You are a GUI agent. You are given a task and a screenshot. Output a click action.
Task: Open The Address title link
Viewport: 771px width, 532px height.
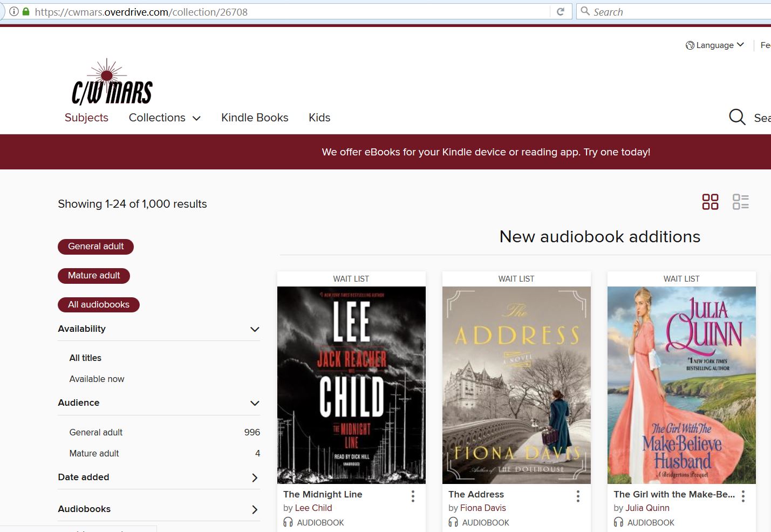476,494
